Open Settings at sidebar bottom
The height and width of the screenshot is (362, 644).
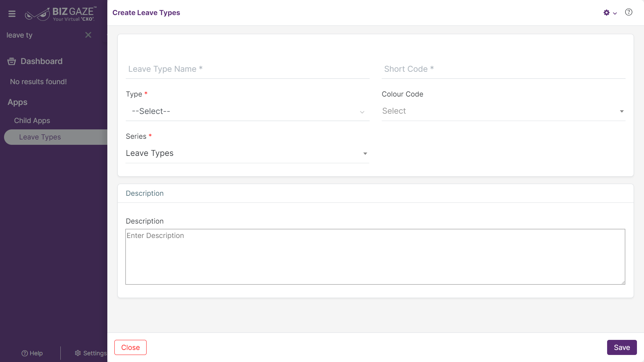tap(91, 353)
